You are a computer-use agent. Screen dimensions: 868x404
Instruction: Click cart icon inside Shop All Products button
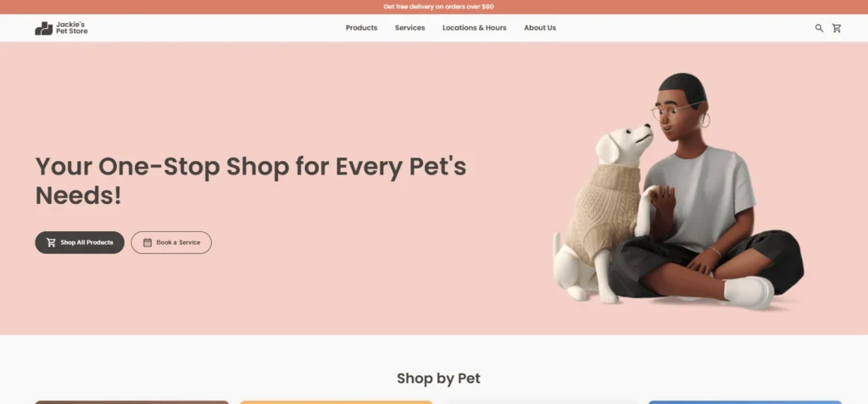pos(51,242)
